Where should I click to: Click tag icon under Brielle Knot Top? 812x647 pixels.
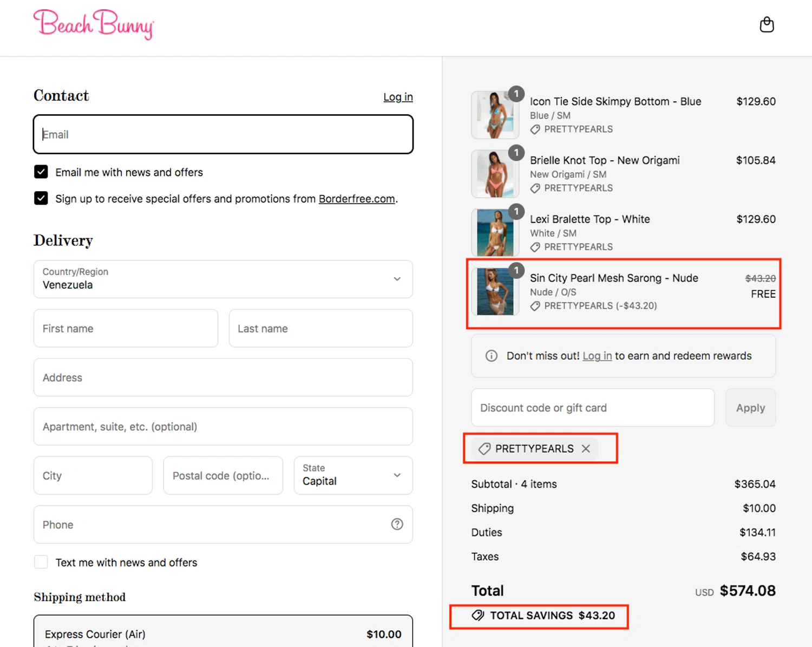(535, 188)
